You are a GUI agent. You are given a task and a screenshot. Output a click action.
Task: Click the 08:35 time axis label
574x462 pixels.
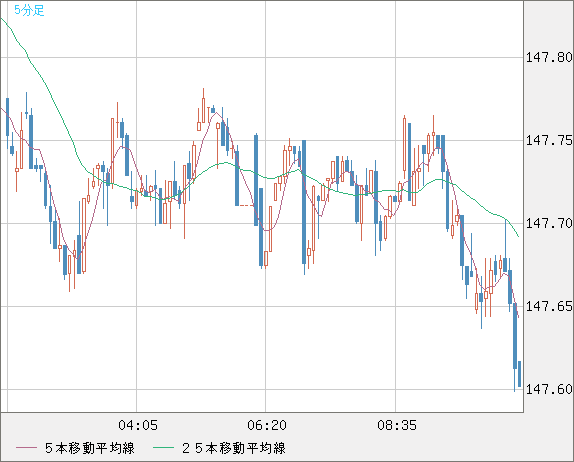tap(397, 425)
